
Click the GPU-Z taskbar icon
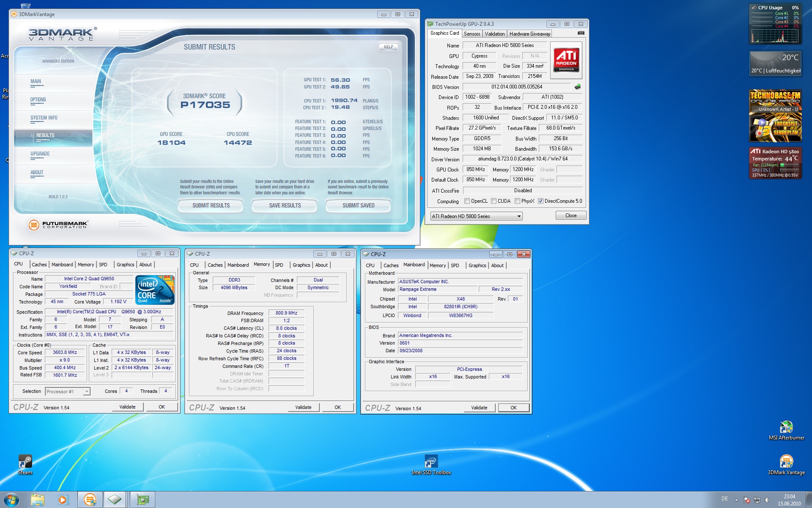[x=143, y=500]
